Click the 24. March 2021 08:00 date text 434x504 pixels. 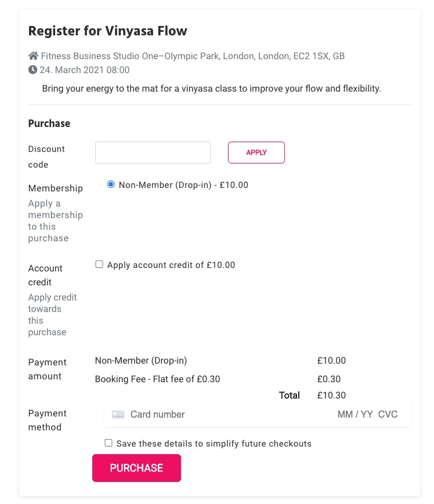85,70
